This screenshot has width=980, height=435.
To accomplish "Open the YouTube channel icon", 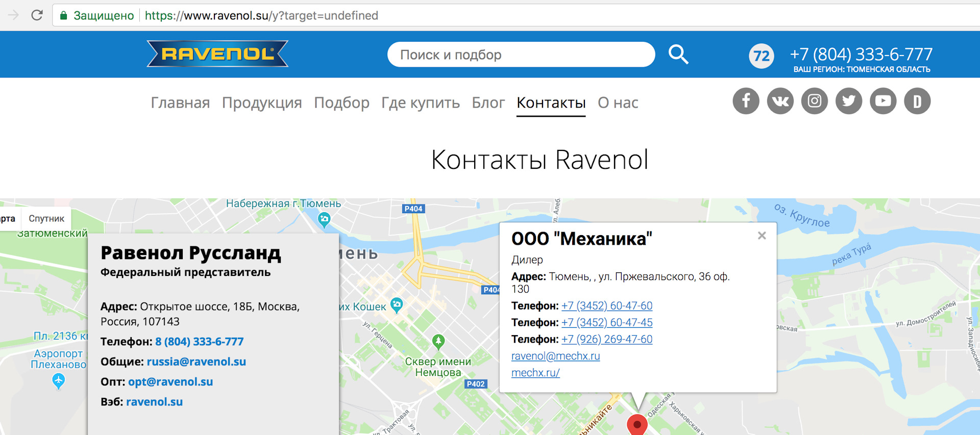I will click(x=883, y=101).
